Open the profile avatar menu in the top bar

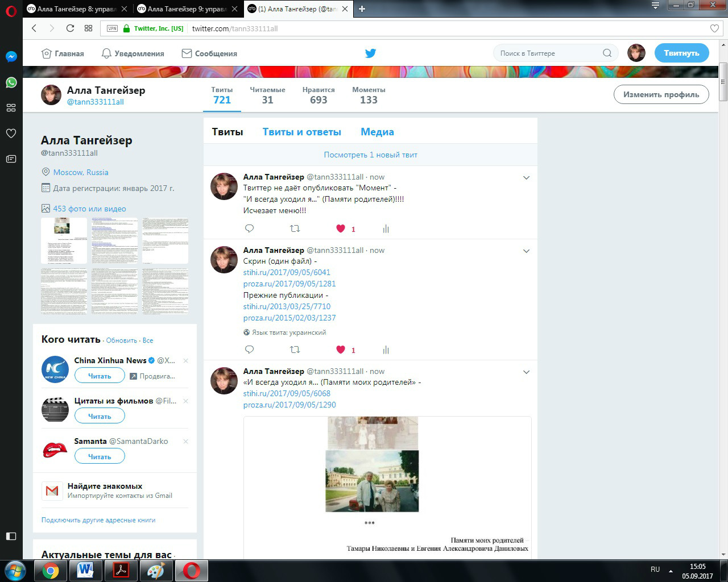[x=636, y=53]
